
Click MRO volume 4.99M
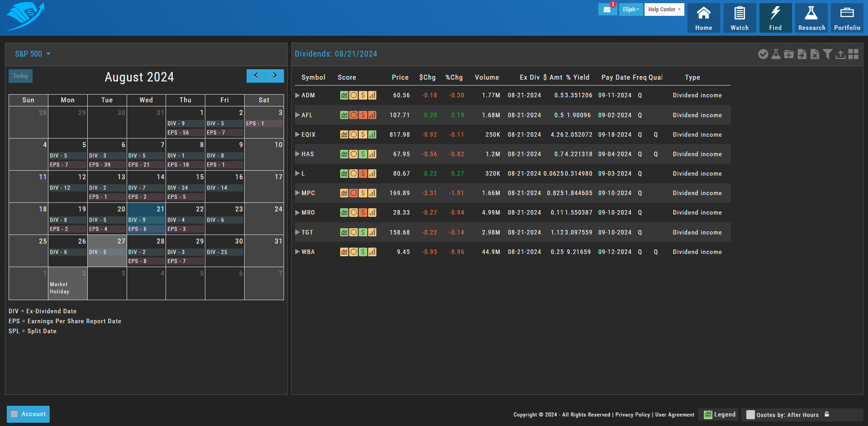[491, 212]
